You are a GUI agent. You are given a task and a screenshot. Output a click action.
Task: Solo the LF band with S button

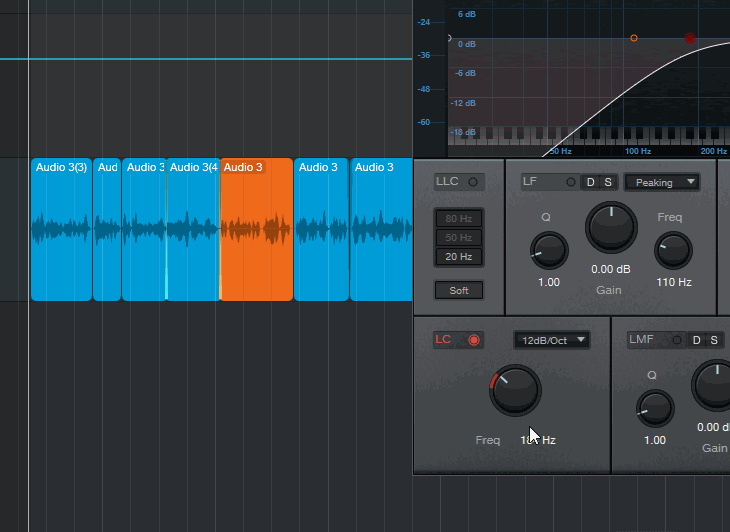coord(607,182)
